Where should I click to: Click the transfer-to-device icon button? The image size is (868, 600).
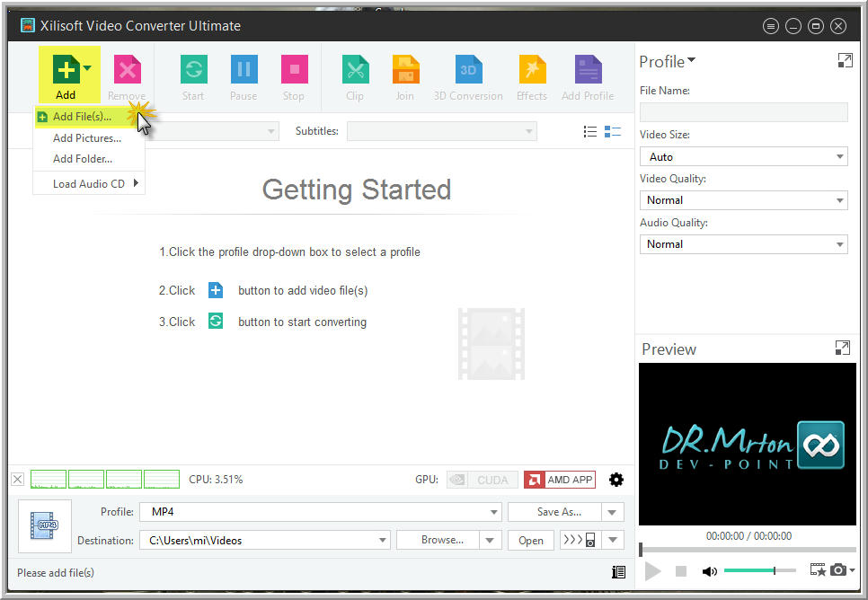[x=580, y=540]
